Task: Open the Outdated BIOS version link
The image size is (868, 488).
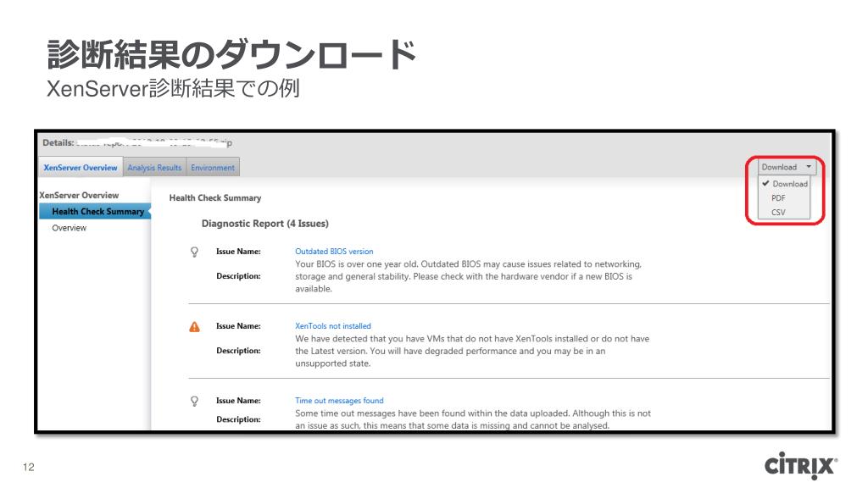Action: pyautogui.click(x=334, y=251)
